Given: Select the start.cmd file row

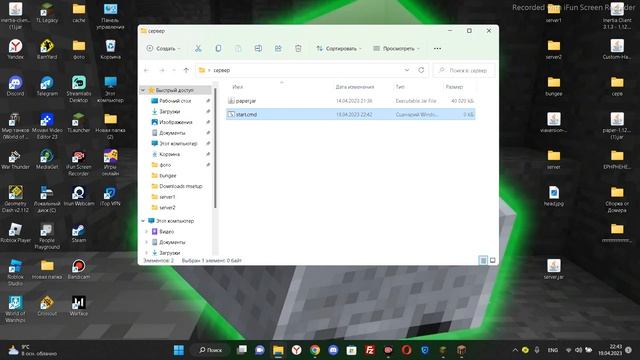Looking at the screenshot, I should 351,115.
